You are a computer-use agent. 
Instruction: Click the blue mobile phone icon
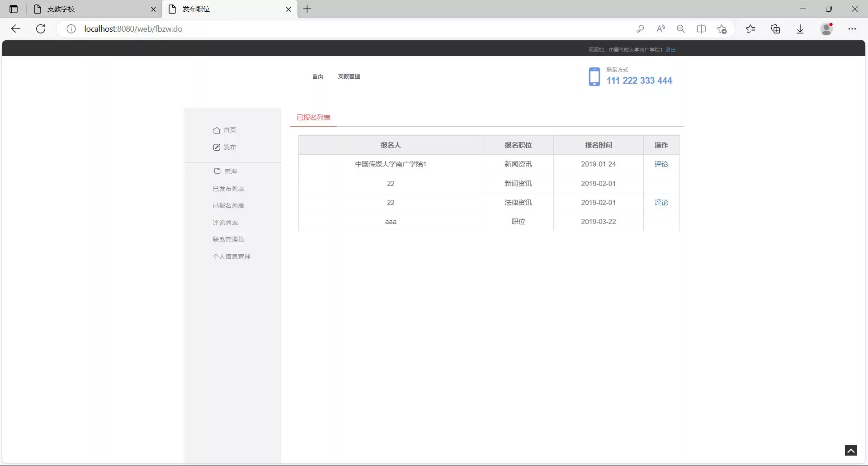pos(594,76)
